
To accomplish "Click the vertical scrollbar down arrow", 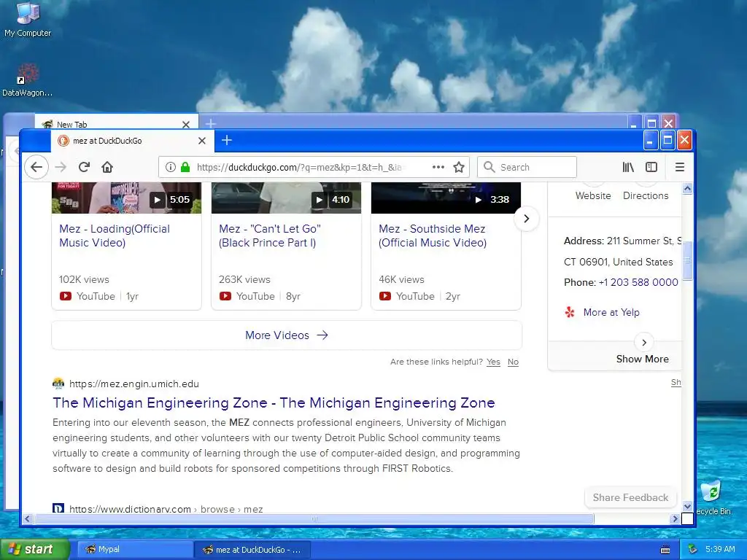I will click(x=687, y=507).
